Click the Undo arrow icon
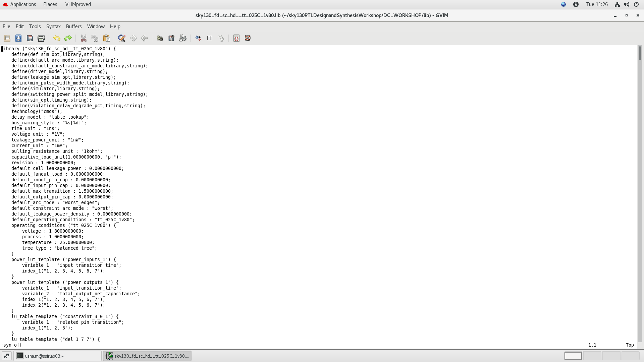The height and width of the screenshot is (362, 644). 57,38
